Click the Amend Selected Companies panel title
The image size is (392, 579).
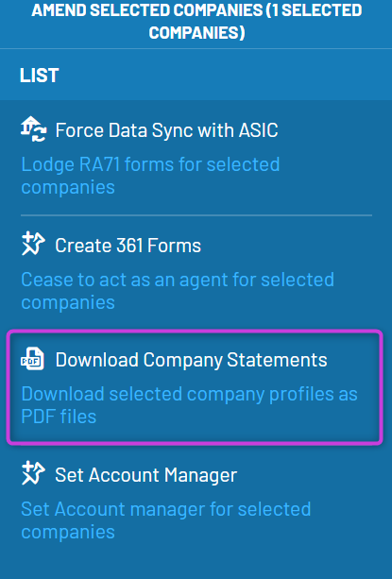click(196, 21)
